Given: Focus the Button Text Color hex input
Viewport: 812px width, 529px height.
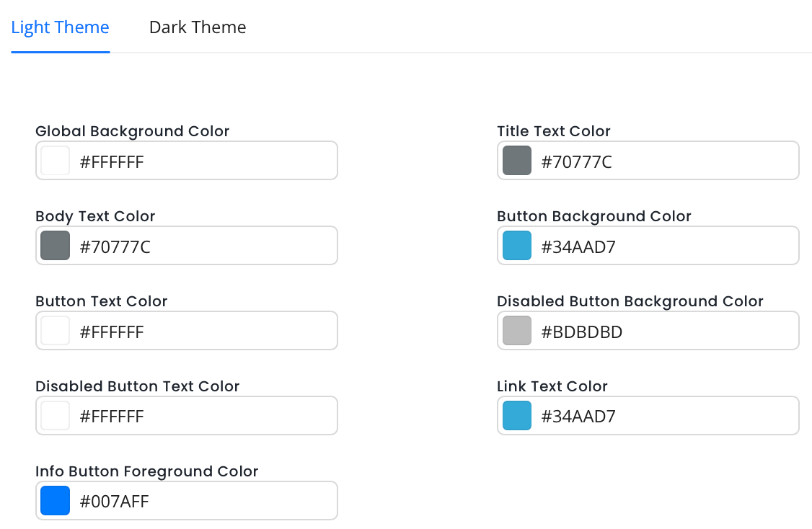Looking at the screenshot, I should (x=202, y=332).
